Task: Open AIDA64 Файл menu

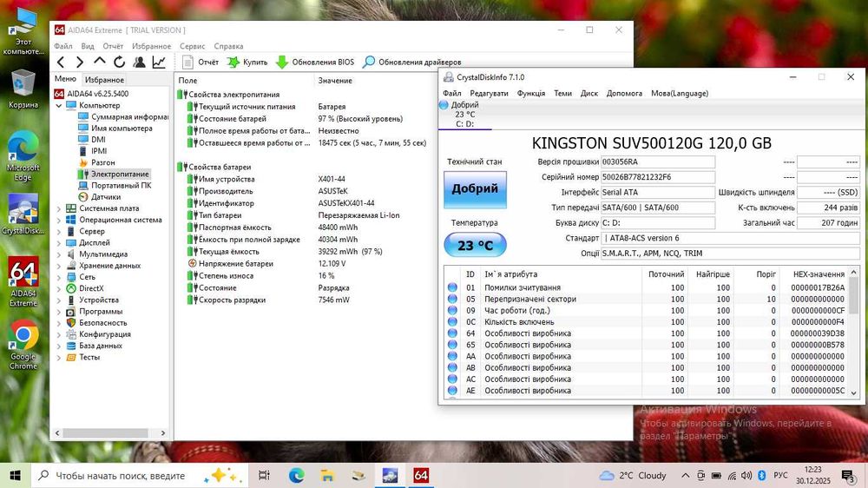Action: pyautogui.click(x=63, y=46)
